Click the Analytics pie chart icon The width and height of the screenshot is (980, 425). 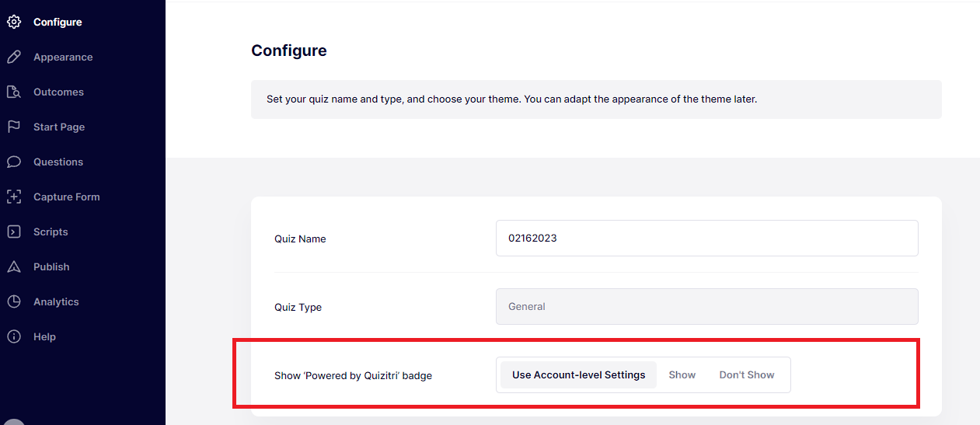pos(13,301)
